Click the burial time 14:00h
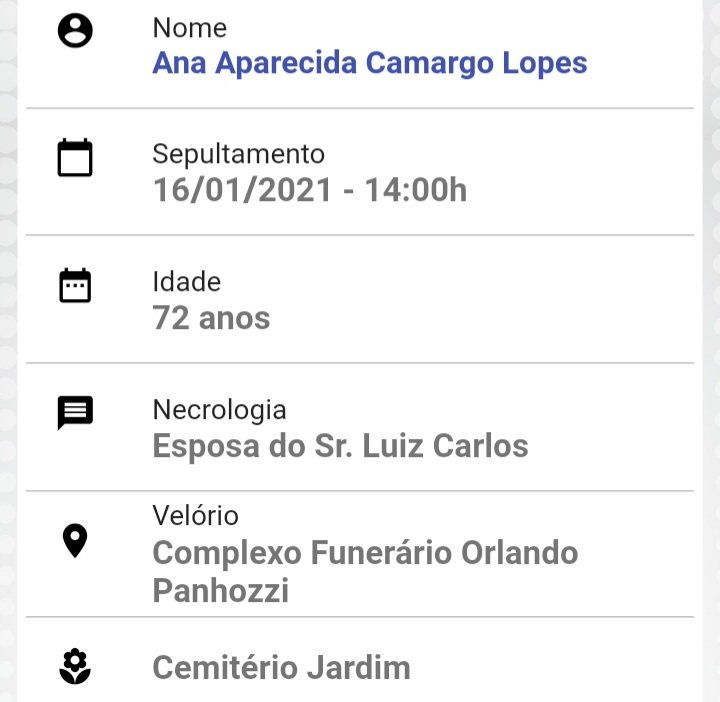 [416, 190]
